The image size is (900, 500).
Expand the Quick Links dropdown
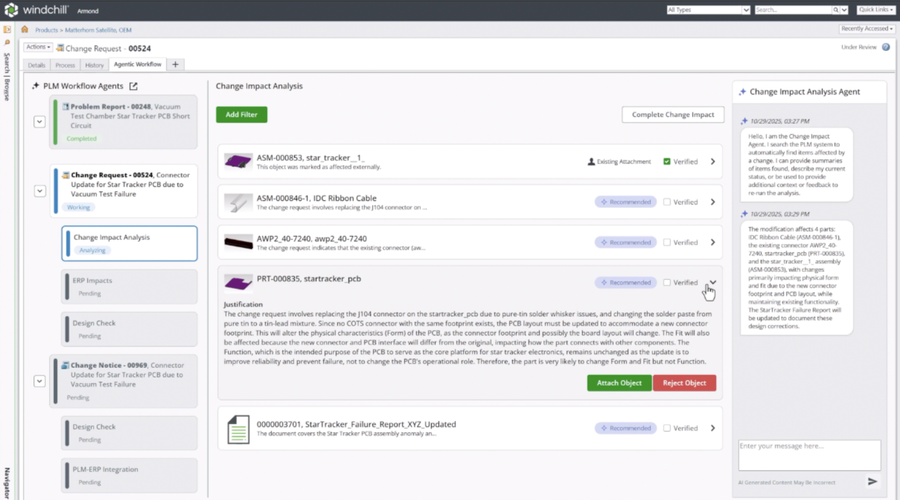tap(876, 10)
